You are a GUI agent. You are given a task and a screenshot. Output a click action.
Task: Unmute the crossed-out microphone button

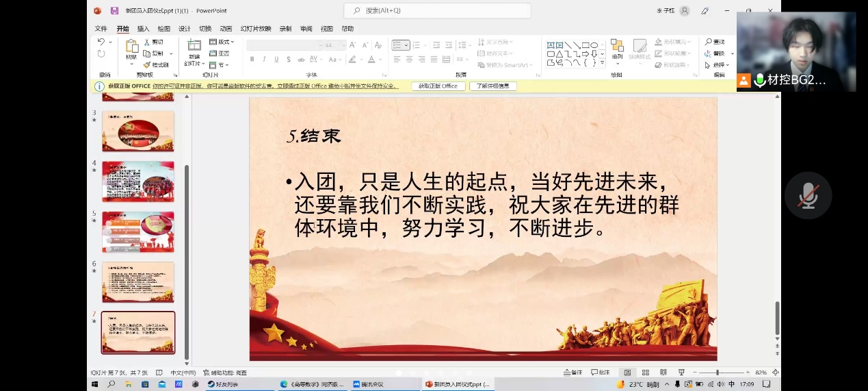[808, 196]
